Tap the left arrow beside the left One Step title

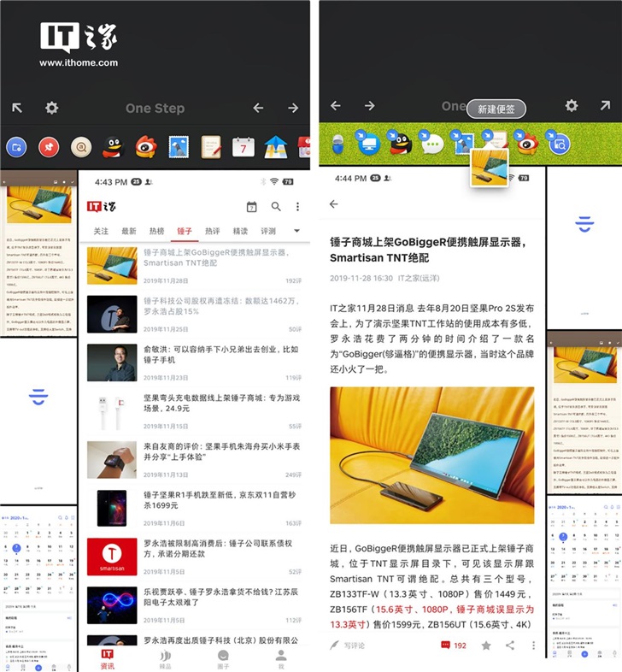pos(258,108)
